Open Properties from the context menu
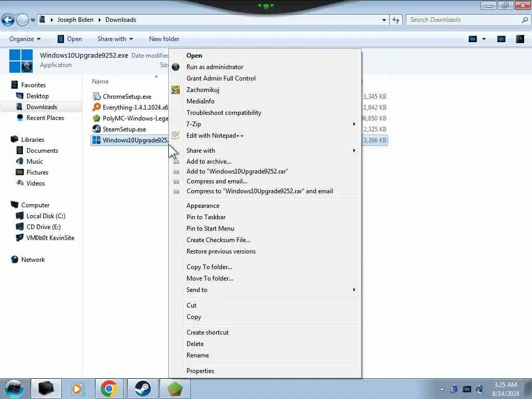 point(200,371)
